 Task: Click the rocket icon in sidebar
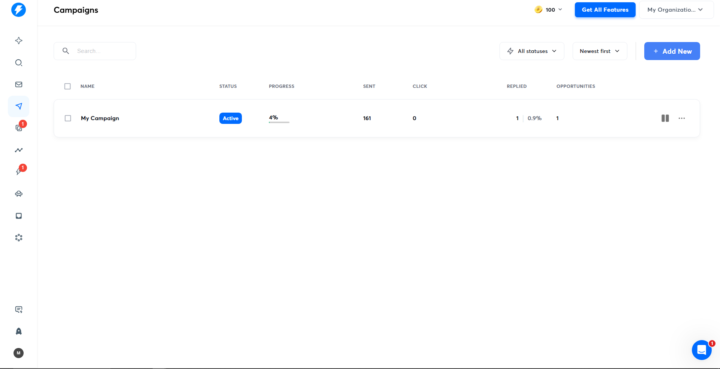point(18,331)
